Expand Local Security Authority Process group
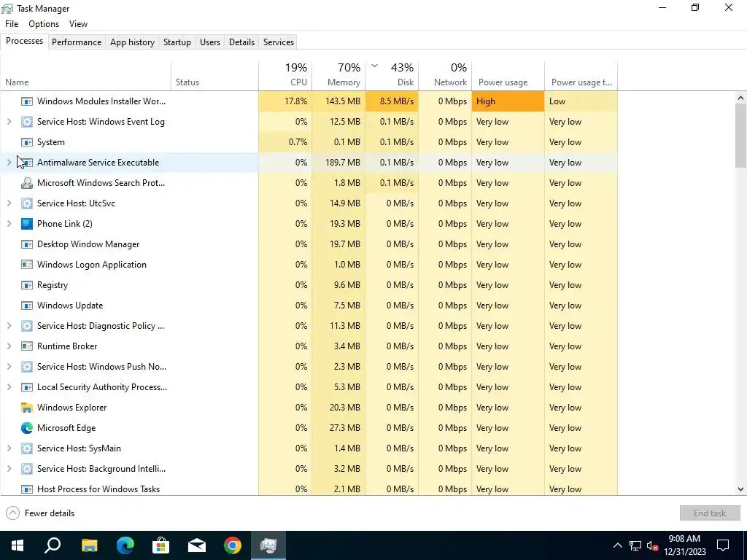 9,387
